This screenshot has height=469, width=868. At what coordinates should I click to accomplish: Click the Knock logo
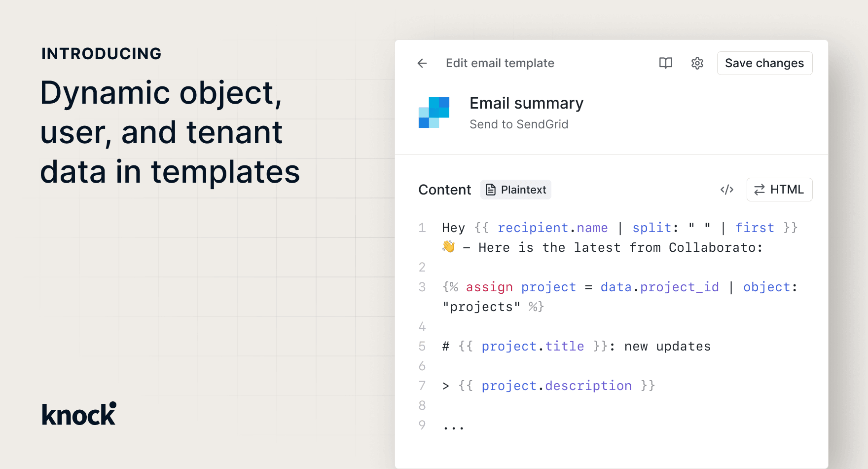[79, 414]
